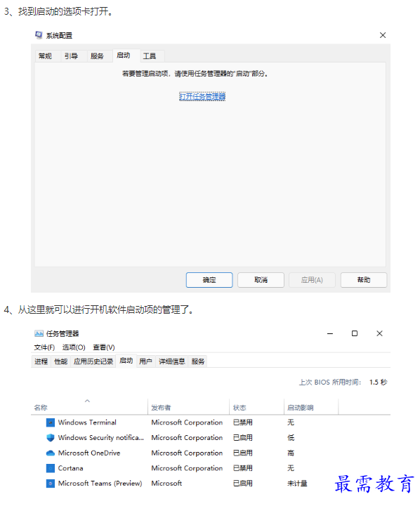Click the Task Manager title bar icon
This screenshot has width=420, height=506.
tap(39, 333)
